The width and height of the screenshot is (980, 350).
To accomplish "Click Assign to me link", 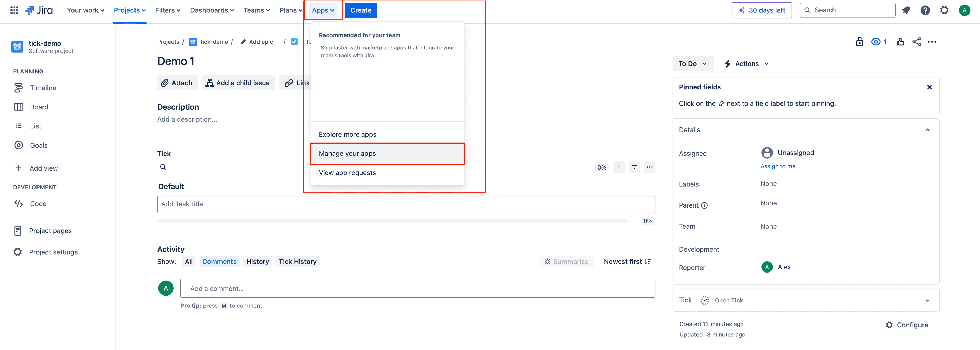I will point(778,166).
